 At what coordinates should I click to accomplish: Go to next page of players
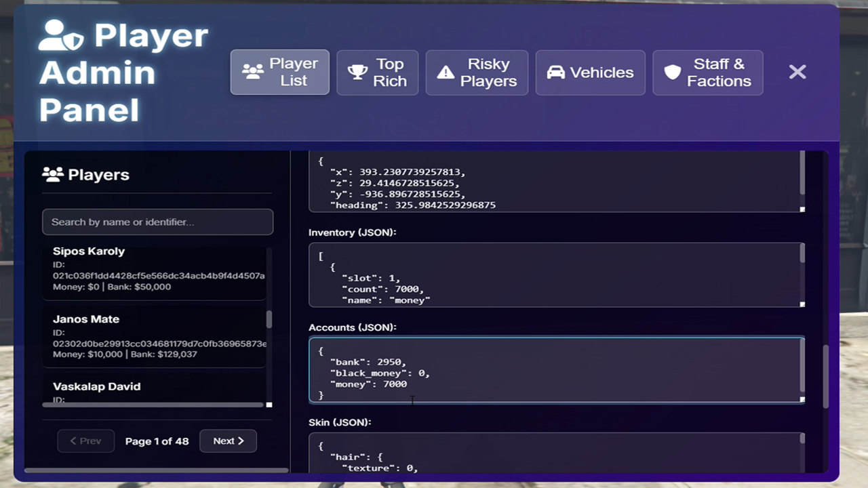click(x=228, y=441)
